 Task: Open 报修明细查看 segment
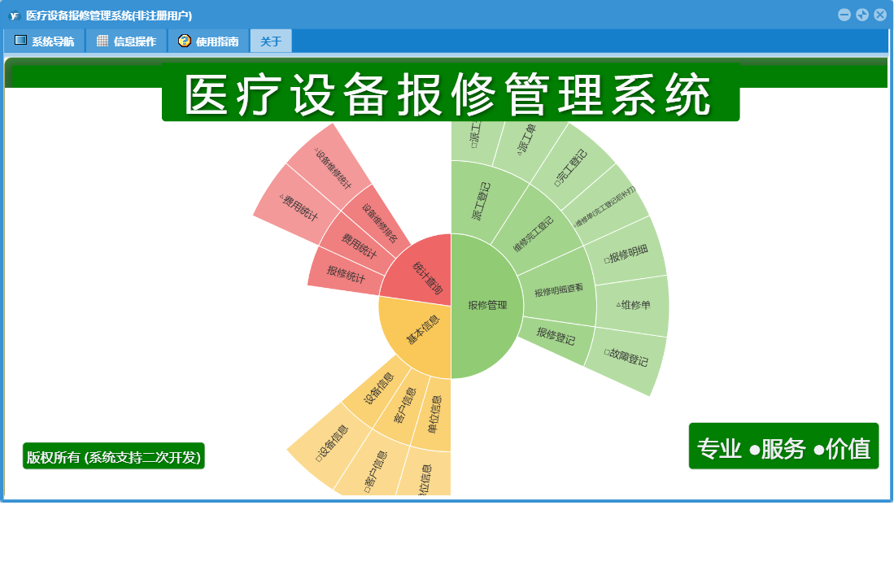[558, 290]
